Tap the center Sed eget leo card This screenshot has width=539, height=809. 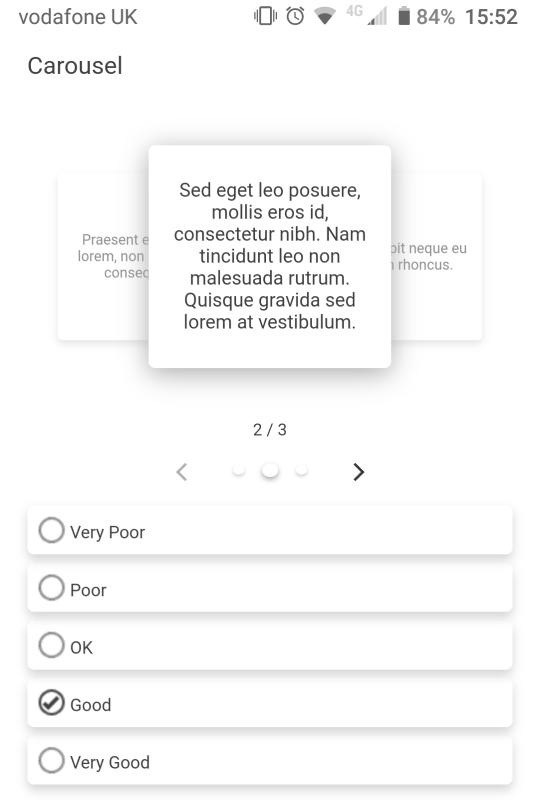270,256
